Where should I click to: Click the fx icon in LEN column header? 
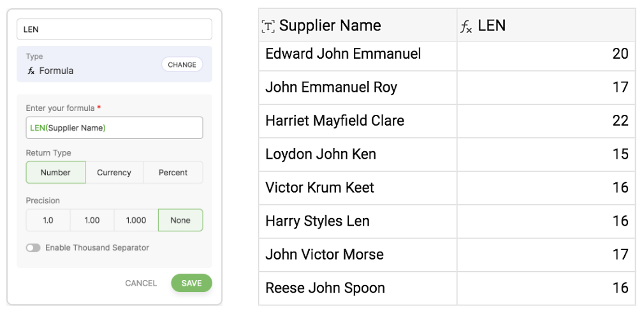(x=466, y=27)
